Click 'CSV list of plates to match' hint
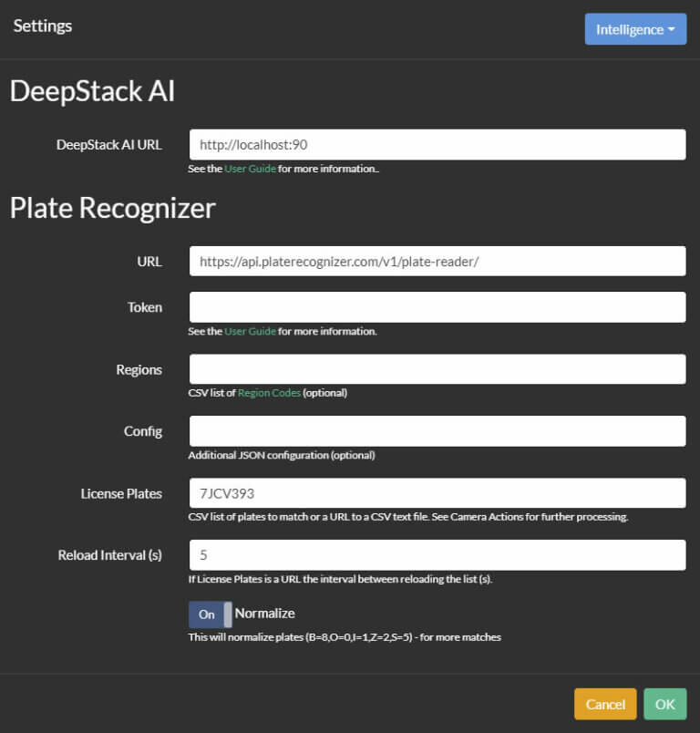700x733 pixels. pos(408,517)
